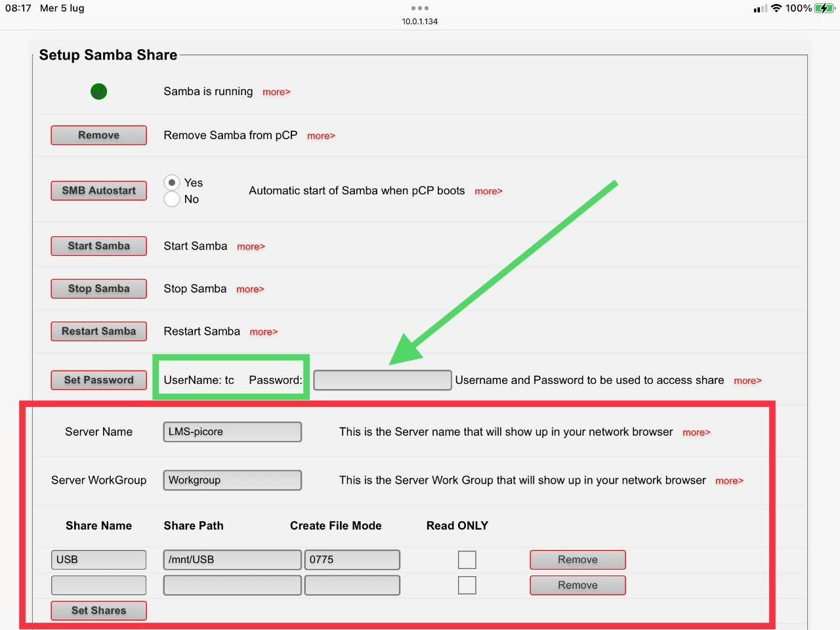Click the 0775 create file mode field
Viewport: 840px width, 630px height.
coord(352,560)
